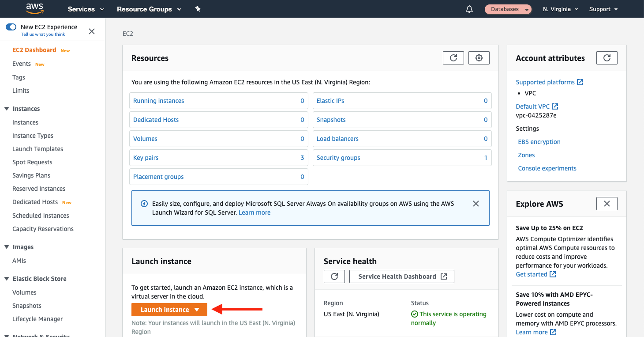
Task: Dismiss the SQL Server banner
Action: click(x=476, y=203)
